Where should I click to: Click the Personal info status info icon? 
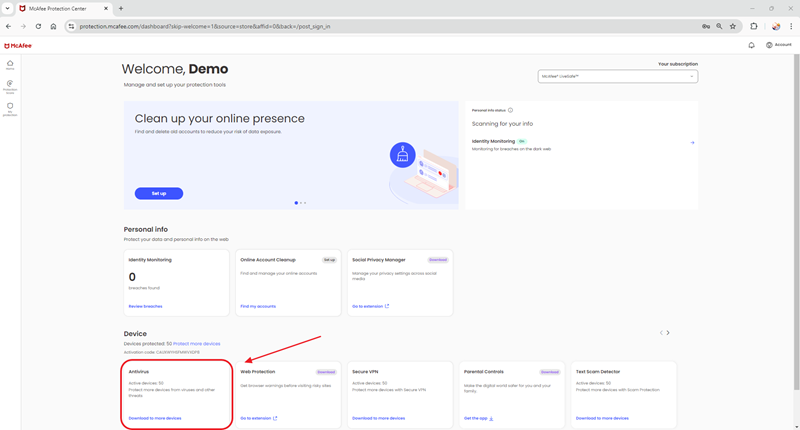(510, 110)
